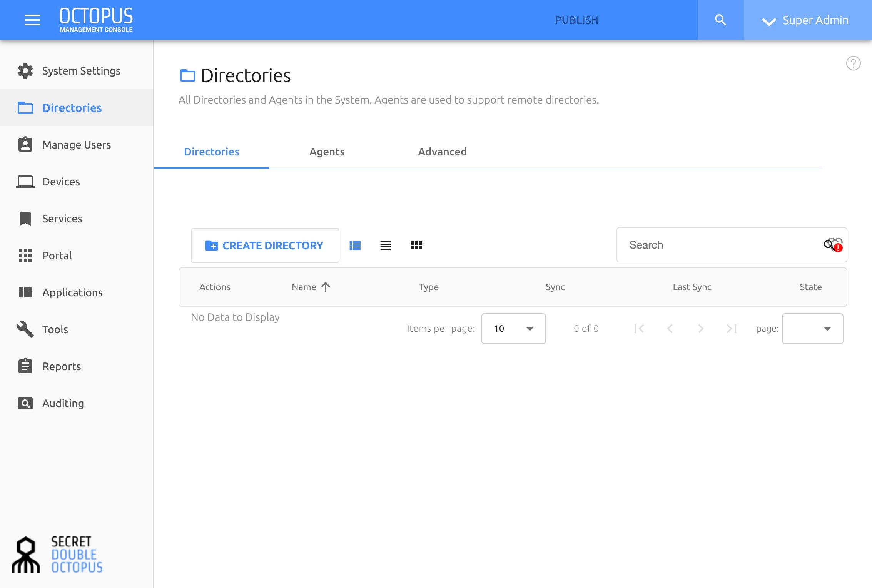
Task: Select the Directories tab
Action: (x=212, y=152)
